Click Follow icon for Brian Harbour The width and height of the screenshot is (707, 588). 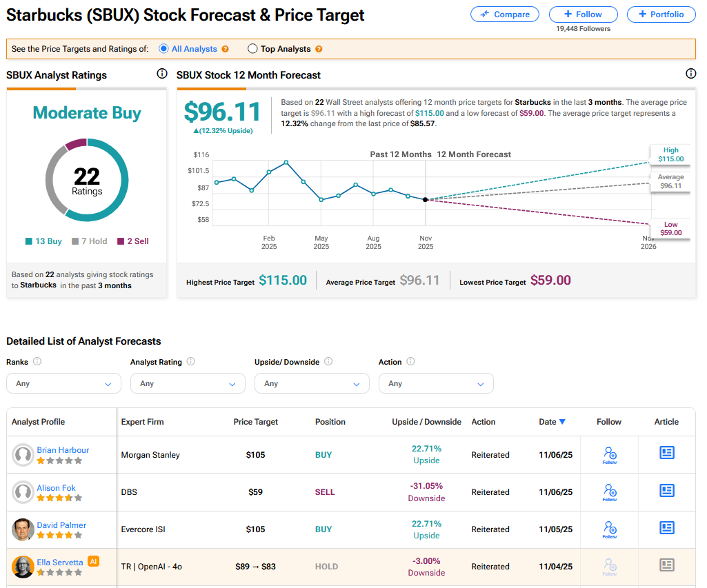pyautogui.click(x=609, y=454)
